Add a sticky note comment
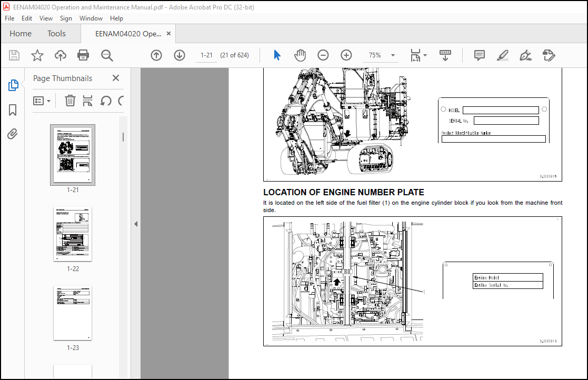This screenshot has width=588, height=380. 479,55
